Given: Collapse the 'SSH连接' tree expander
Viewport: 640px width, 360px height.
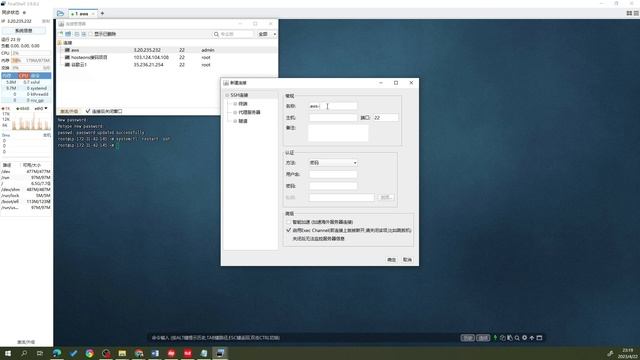Looking at the screenshot, I should (x=227, y=95).
